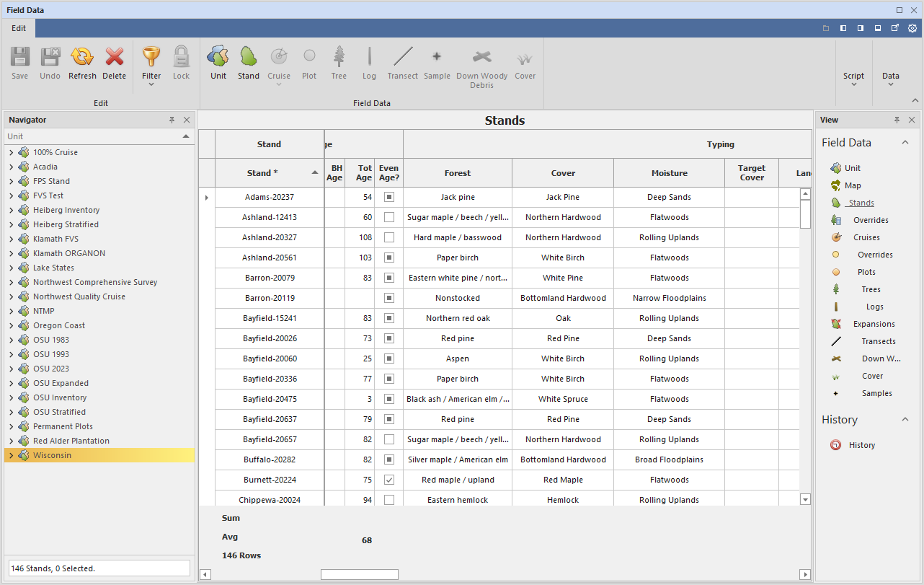
Task: Open Logs in the View panel
Action: pyautogui.click(x=874, y=307)
